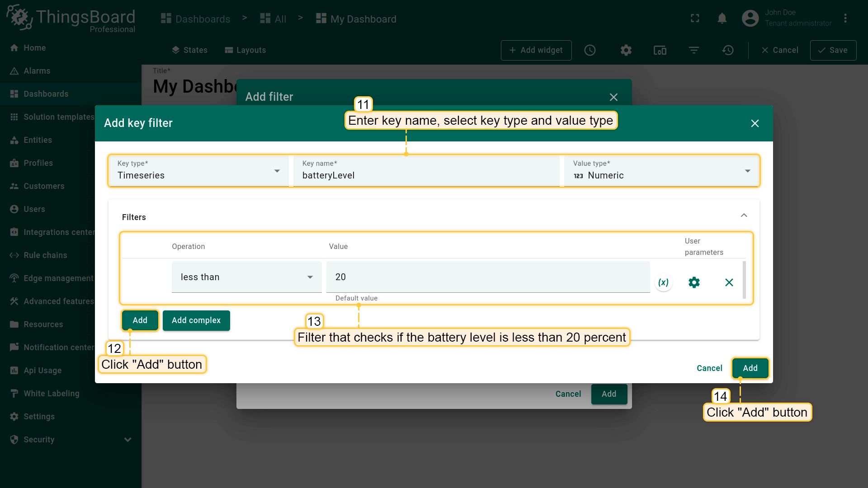
Task: Go to Alarms in sidebar
Action: pos(37,71)
